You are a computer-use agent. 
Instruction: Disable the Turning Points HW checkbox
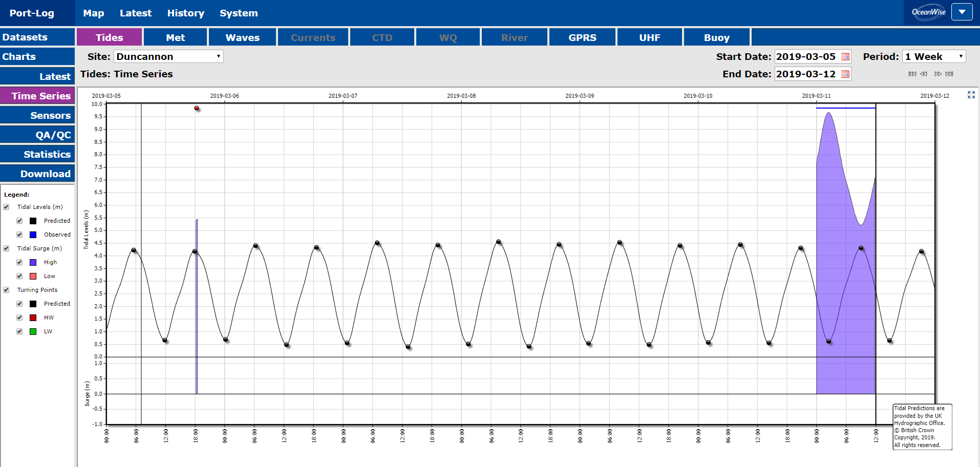tap(19, 317)
